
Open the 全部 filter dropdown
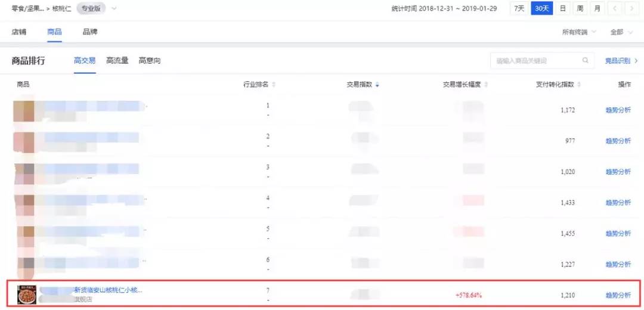(621, 32)
